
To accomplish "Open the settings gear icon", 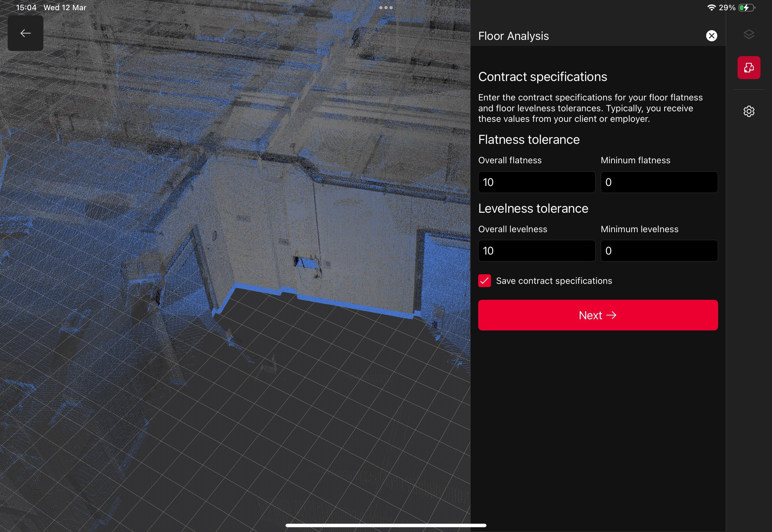I will [749, 111].
